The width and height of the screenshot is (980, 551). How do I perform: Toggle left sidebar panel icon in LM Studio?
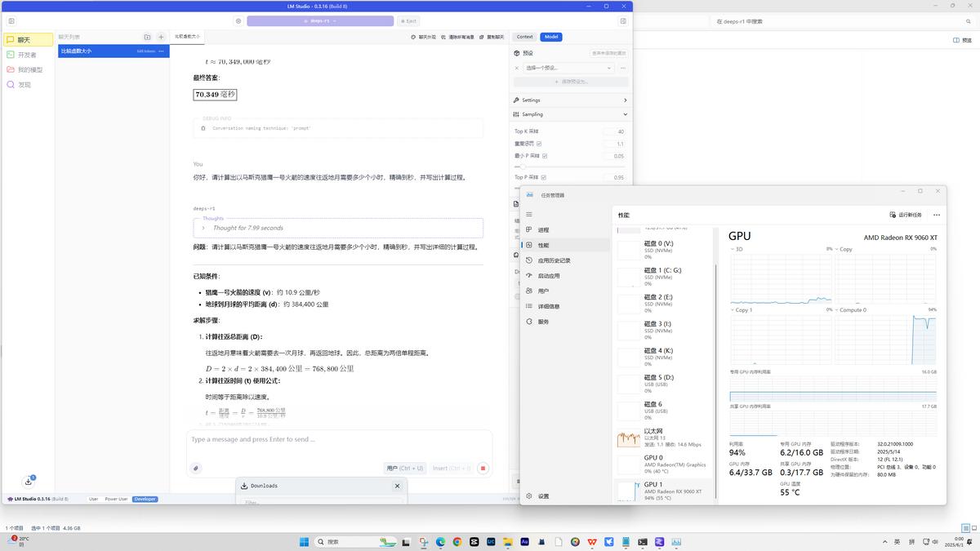point(11,21)
